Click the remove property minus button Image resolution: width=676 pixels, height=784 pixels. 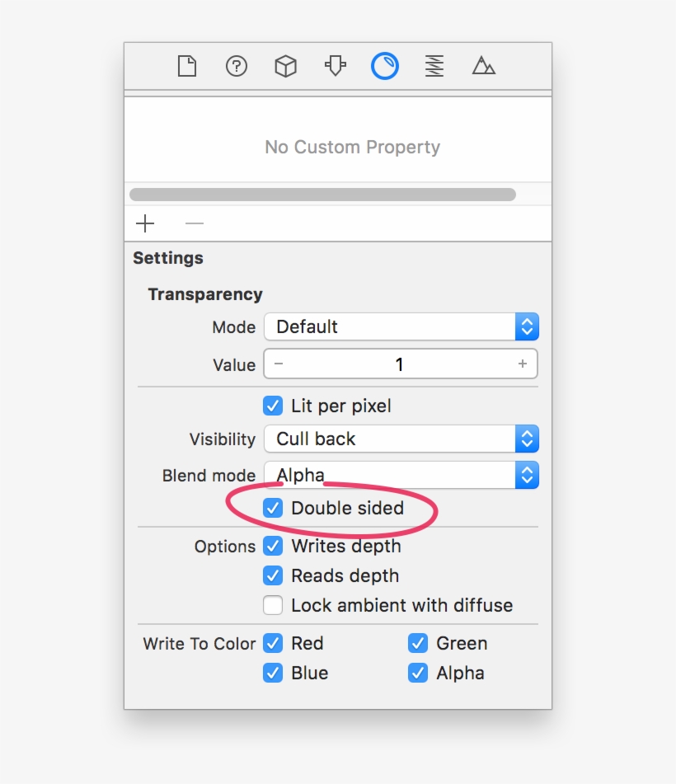pos(195,223)
